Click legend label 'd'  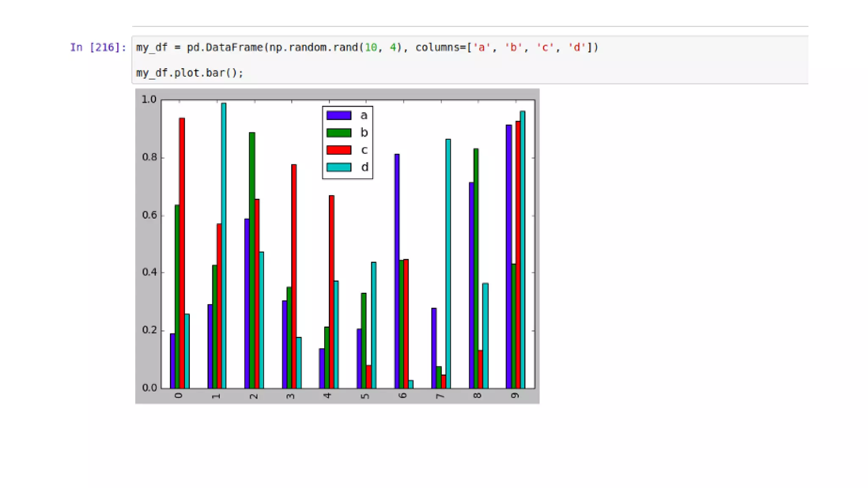[364, 167]
